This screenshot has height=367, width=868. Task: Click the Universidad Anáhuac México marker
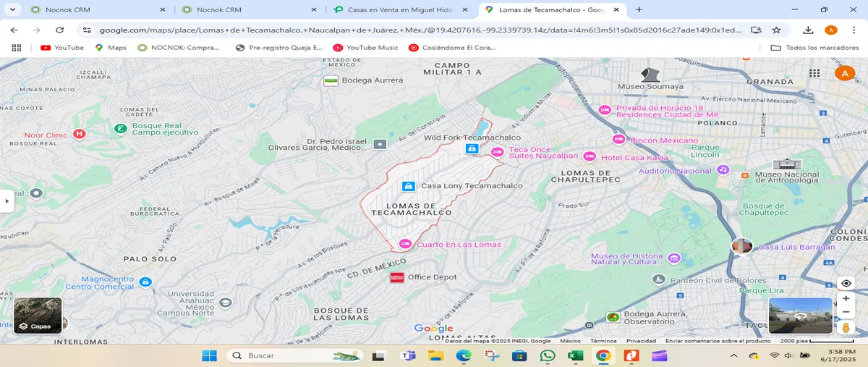pyautogui.click(x=225, y=303)
